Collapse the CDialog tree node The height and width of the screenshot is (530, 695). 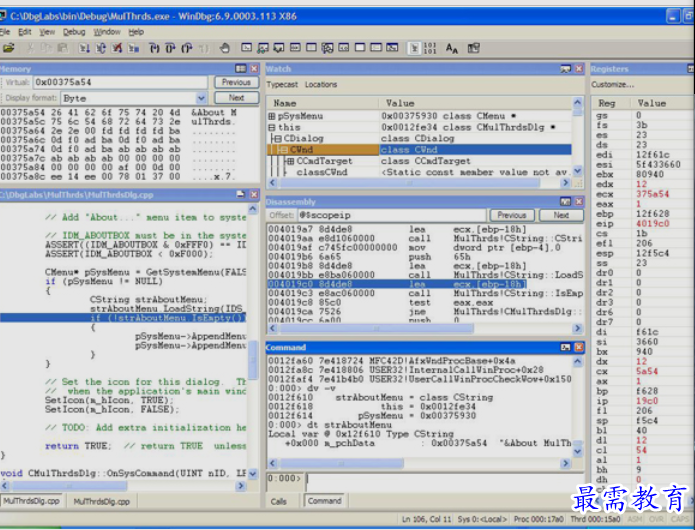pyautogui.click(x=277, y=139)
